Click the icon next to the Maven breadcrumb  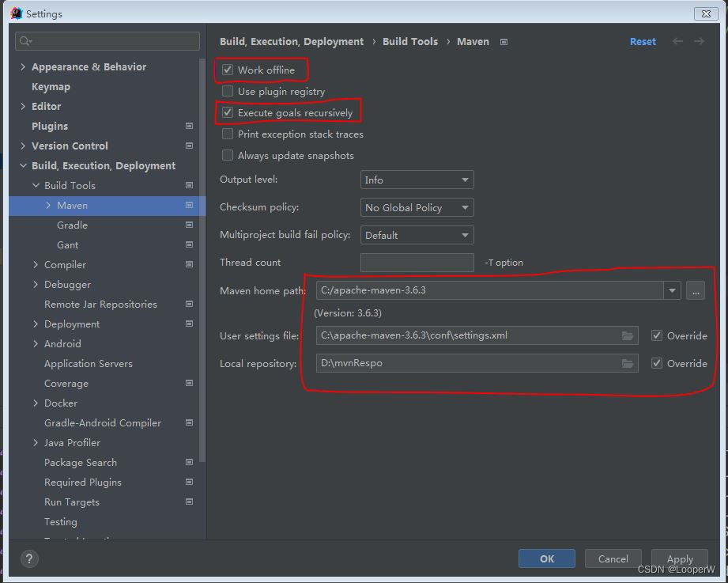504,42
